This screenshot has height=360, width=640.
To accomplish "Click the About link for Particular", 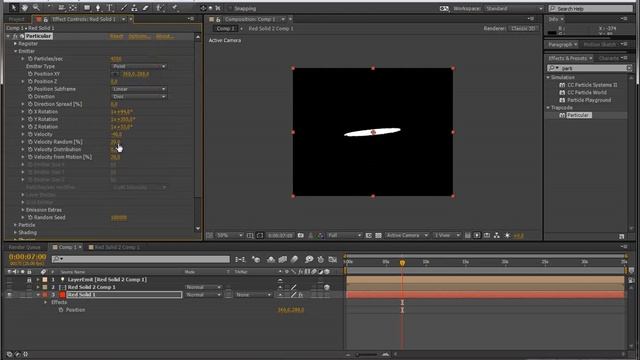I will pos(164,36).
